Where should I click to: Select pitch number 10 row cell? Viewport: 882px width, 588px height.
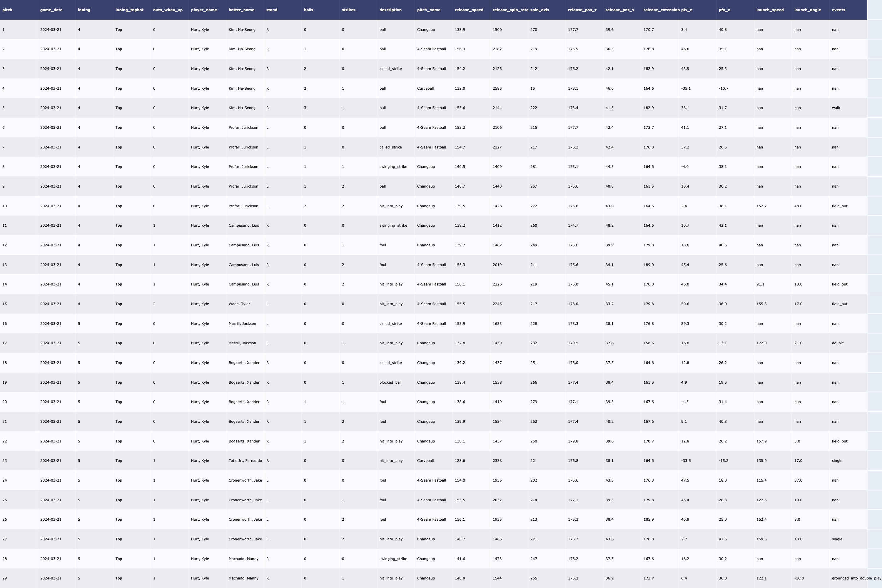pyautogui.click(x=4, y=206)
